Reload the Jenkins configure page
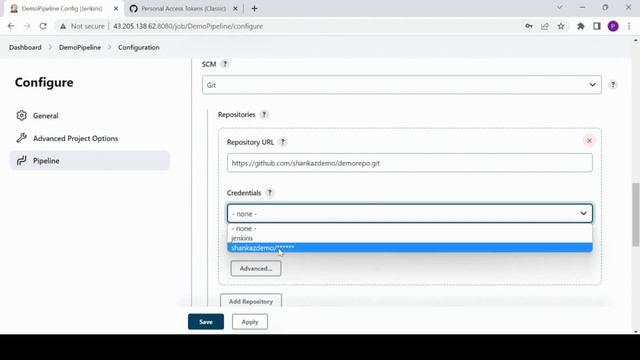Image resolution: width=640 pixels, height=360 pixels. click(x=43, y=26)
